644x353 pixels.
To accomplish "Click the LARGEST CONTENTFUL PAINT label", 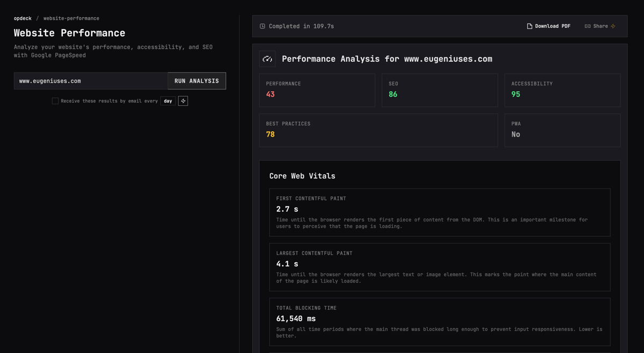I will coord(314,254).
